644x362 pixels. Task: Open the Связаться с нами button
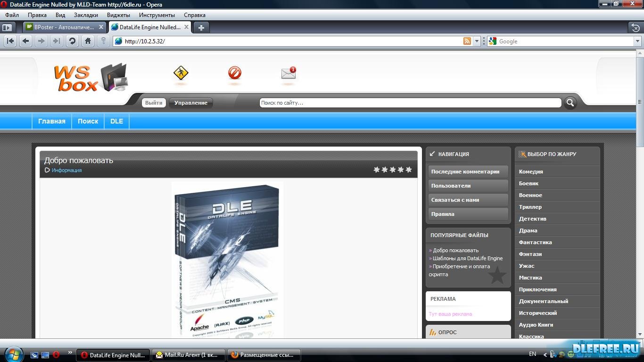(468, 200)
